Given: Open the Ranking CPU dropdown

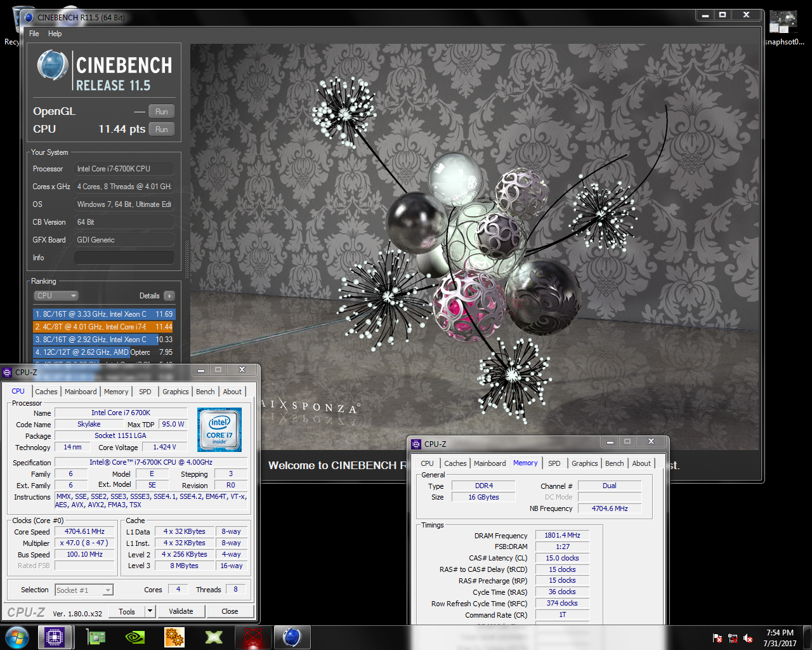Looking at the screenshot, I should pyautogui.click(x=56, y=296).
